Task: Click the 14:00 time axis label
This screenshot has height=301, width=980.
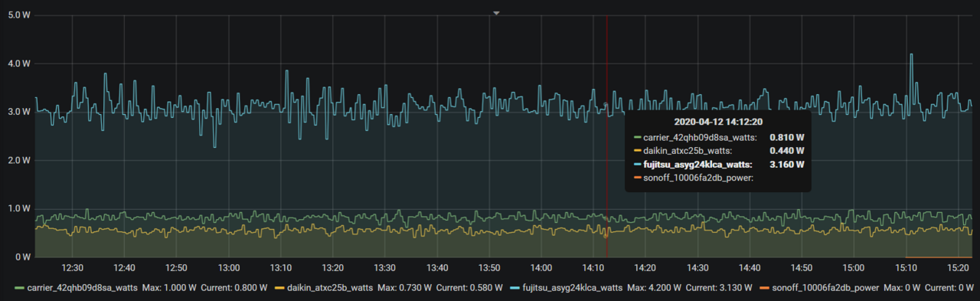Action: point(541,268)
